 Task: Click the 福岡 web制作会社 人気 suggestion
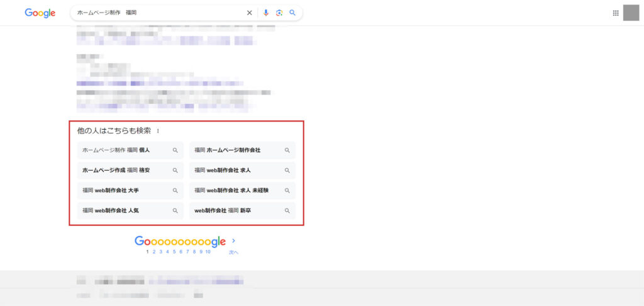coord(130,210)
